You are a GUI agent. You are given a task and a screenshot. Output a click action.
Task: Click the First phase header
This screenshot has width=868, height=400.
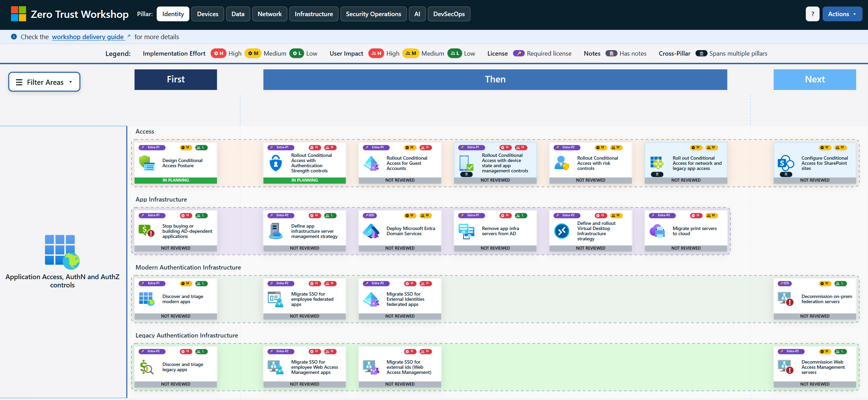coord(176,80)
